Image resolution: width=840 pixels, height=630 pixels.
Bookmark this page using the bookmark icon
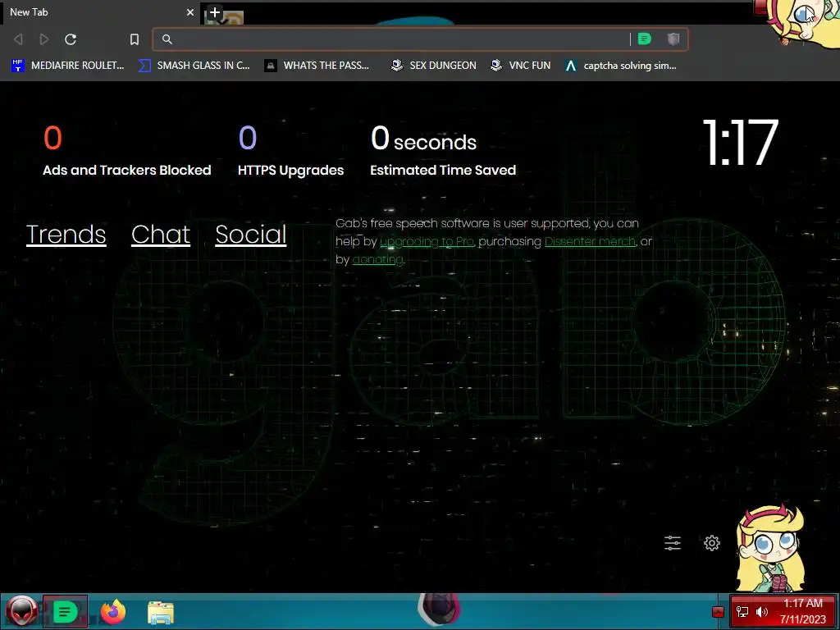coord(135,39)
